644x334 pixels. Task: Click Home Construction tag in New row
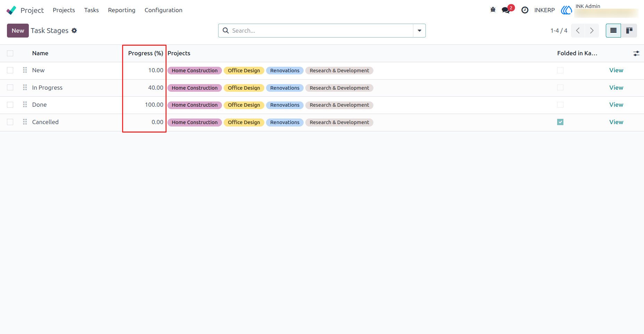(x=195, y=71)
